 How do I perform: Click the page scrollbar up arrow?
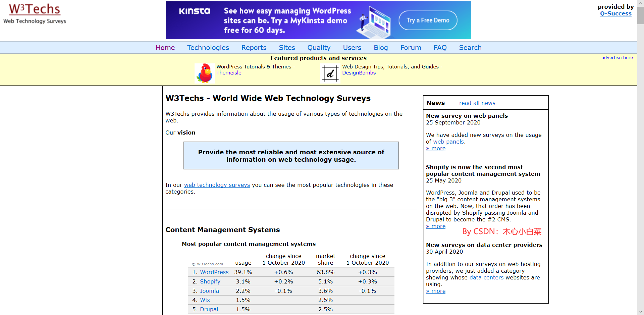(641, 3)
